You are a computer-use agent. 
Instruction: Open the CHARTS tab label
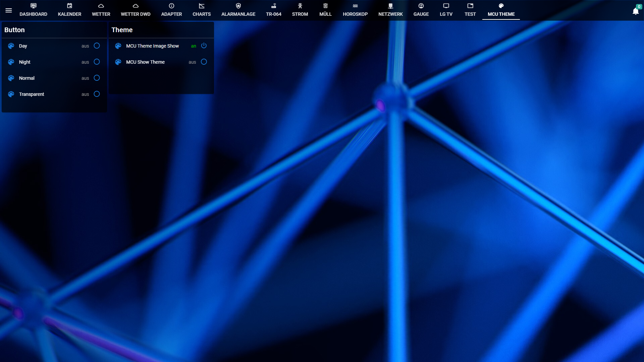click(x=202, y=14)
